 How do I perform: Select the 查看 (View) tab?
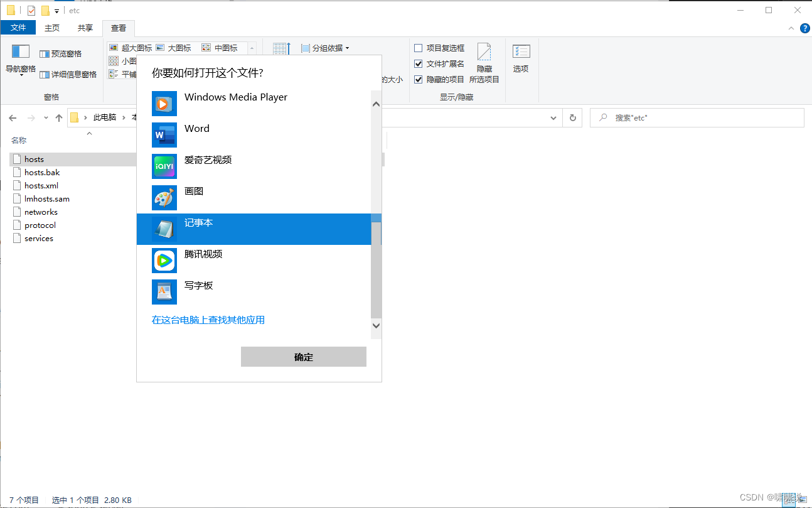click(x=119, y=28)
